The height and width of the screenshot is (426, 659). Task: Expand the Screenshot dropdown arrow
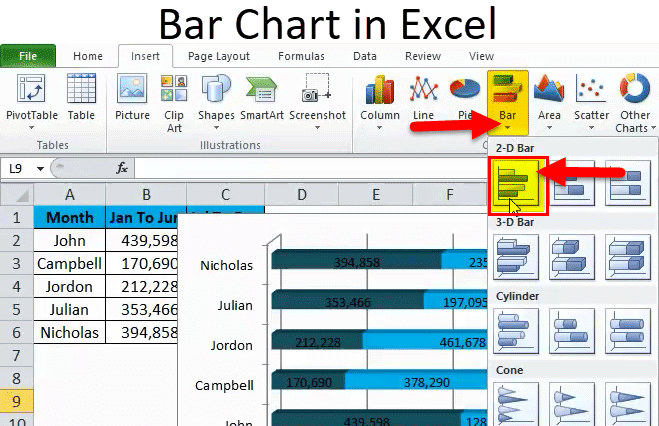(x=317, y=128)
